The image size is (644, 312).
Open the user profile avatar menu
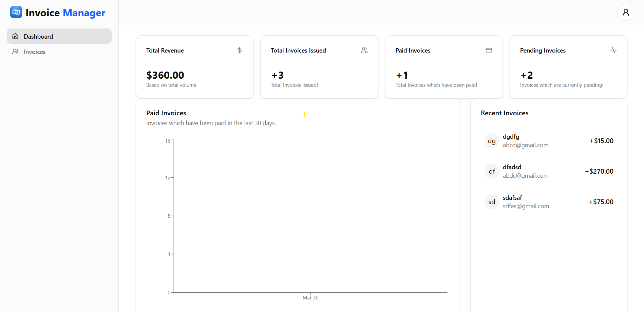(x=625, y=13)
